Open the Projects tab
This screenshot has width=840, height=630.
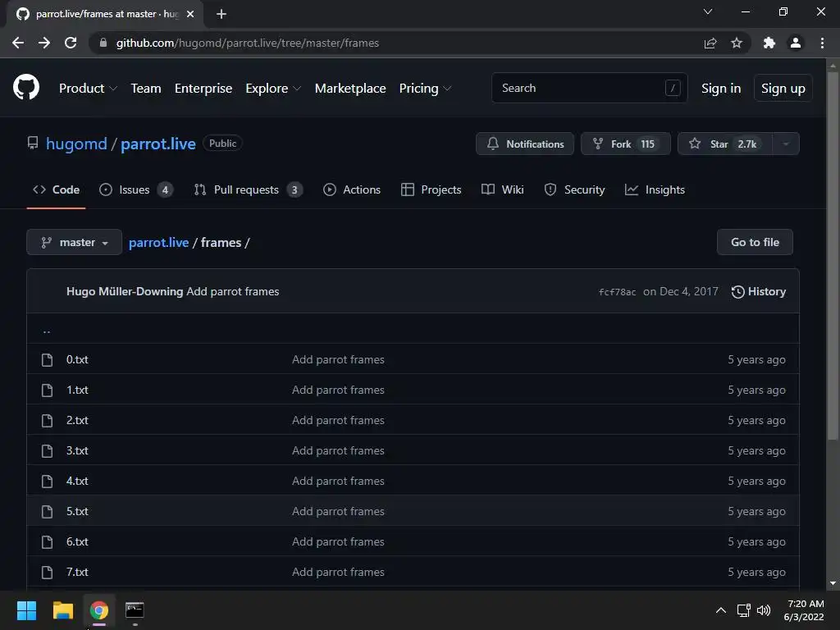pyautogui.click(x=431, y=189)
